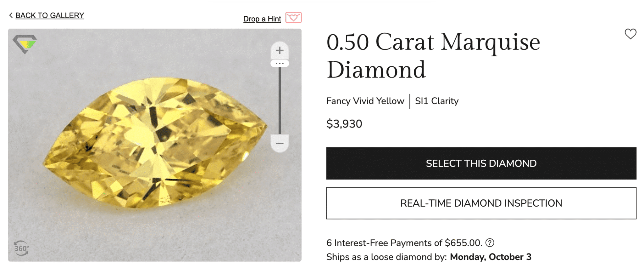Toggle the wishlist heart in the top-right corner
Image resolution: width=644 pixels, height=274 pixels.
click(630, 35)
